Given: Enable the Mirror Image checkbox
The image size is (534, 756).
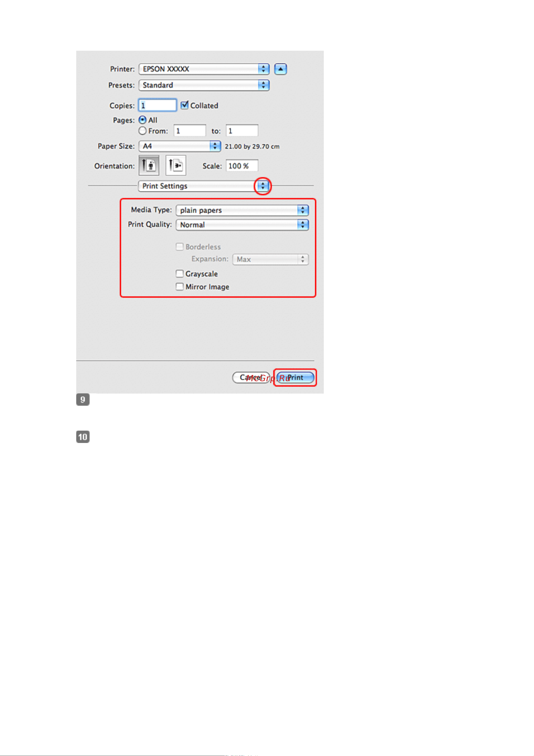Looking at the screenshot, I should 180,287.
